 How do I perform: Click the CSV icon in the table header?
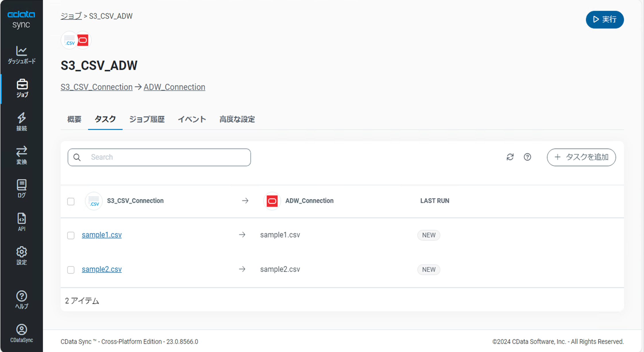(94, 201)
